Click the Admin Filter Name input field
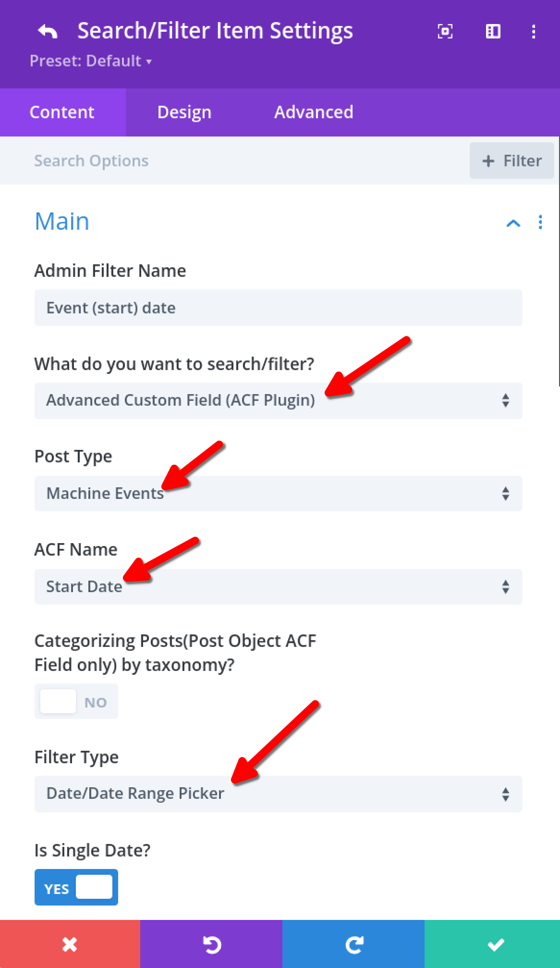The height and width of the screenshot is (968, 560). pyautogui.click(x=278, y=308)
